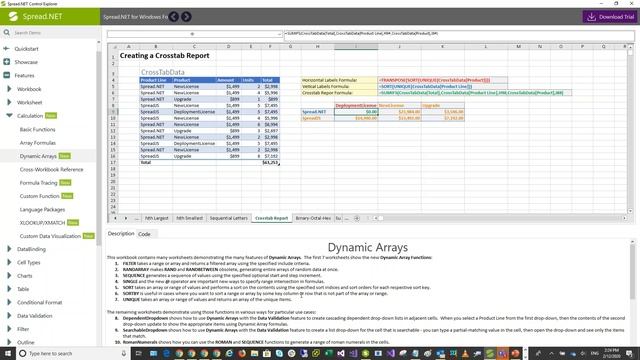Select Cross-Workbook Reference demo
The width and height of the screenshot is (640, 360).
51,169
